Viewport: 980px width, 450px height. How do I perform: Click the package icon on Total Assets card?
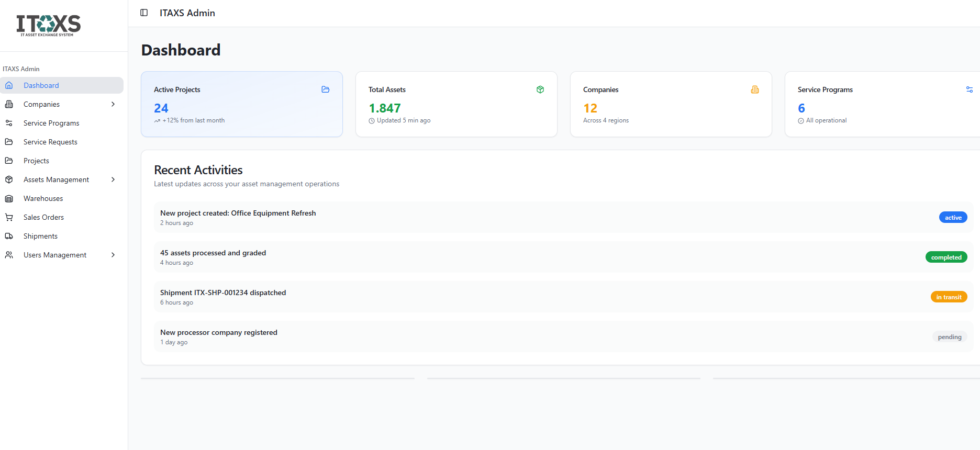pyautogui.click(x=540, y=89)
